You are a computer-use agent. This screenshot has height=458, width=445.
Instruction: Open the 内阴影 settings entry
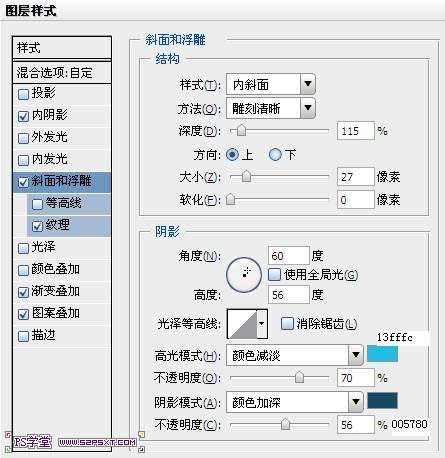(49, 115)
